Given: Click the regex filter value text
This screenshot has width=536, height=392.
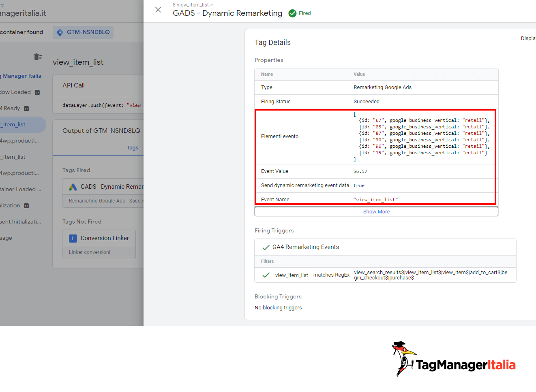Looking at the screenshot, I should pyautogui.click(x=431, y=275).
